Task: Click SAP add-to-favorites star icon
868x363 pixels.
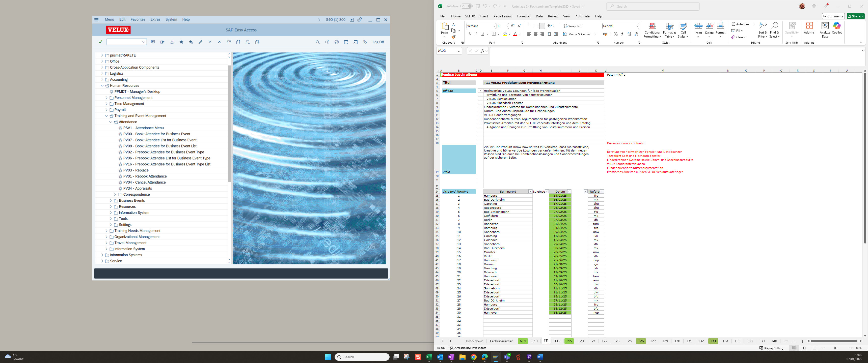Action: coord(181,42)
